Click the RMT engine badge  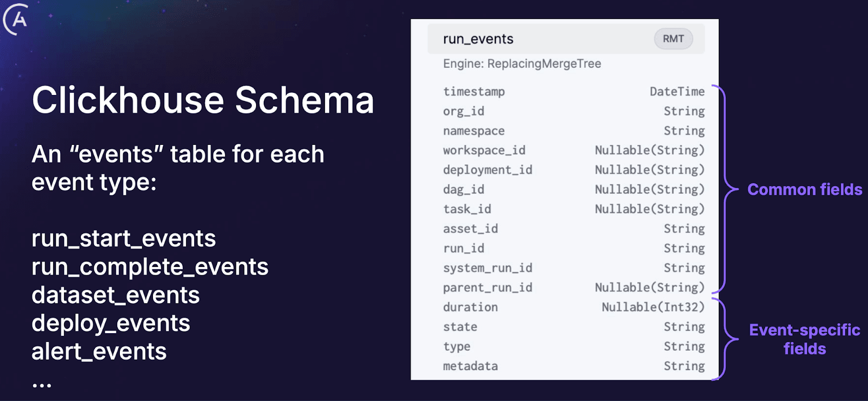tap(673, 39)
